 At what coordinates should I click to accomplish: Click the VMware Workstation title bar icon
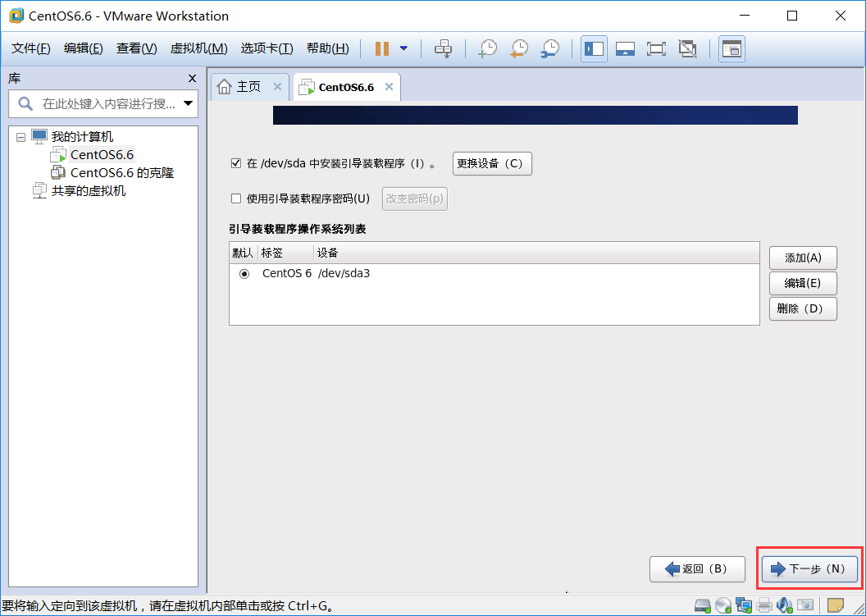(x=16, y=16)
